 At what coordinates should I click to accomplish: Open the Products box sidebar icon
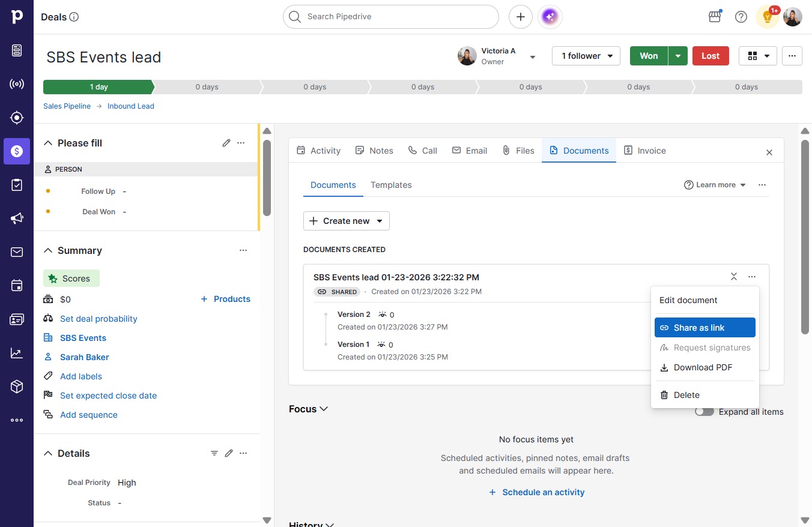tap(17, 387)
